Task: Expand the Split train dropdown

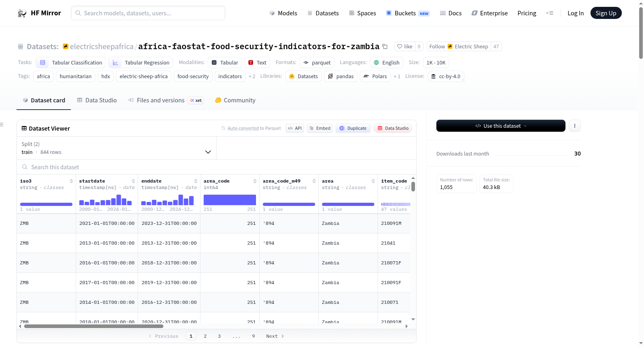Action: 117,148
